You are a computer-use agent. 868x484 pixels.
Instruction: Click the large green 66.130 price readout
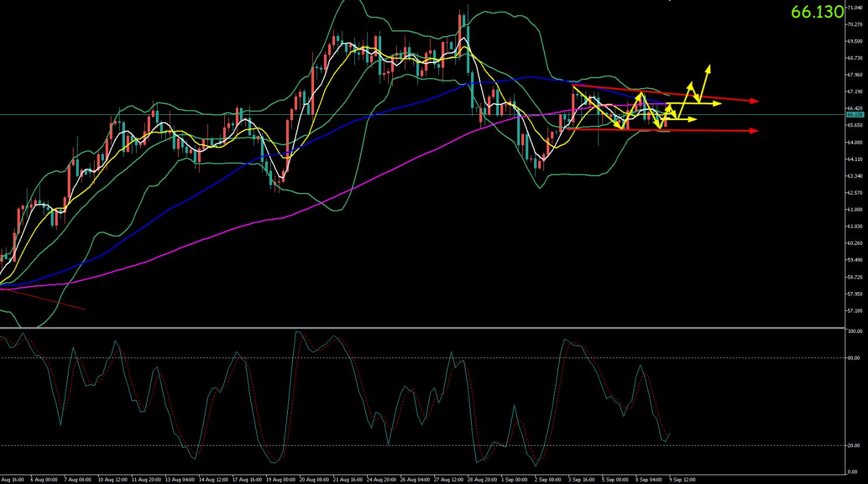(817, 12)
